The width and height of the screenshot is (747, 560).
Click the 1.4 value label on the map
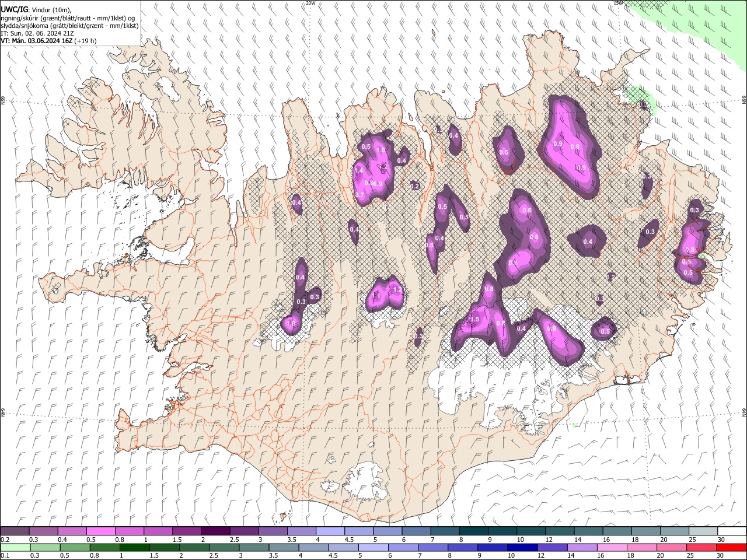[x=359, y=170]
